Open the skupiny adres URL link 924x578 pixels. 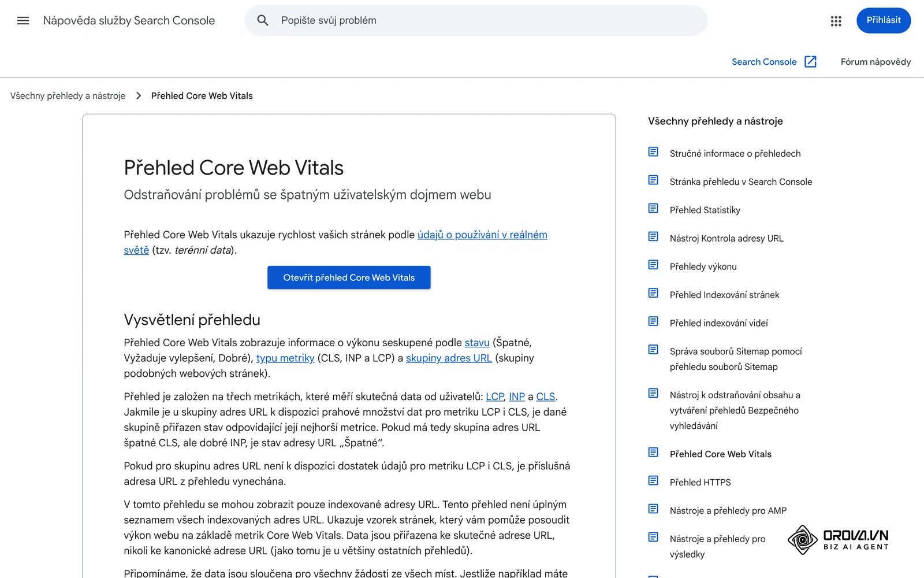pyautogui.click(x=449, y=358)
